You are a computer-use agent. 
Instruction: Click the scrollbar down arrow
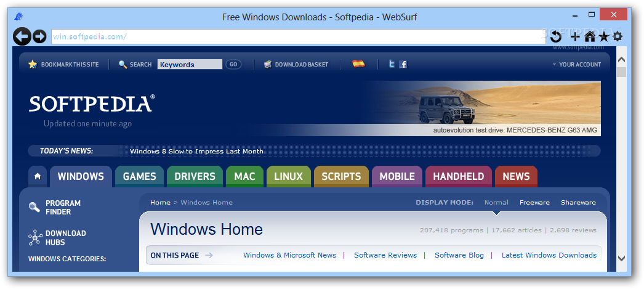tap(621, 258)
